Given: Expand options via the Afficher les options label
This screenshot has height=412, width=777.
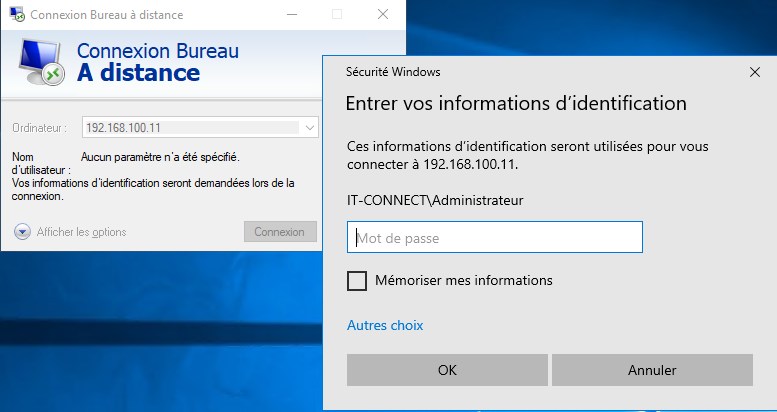Looking at the screenshot, I should [81, 232].
